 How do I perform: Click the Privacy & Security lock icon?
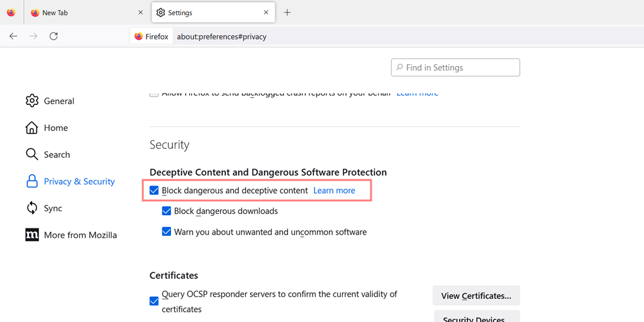(32, 181)
